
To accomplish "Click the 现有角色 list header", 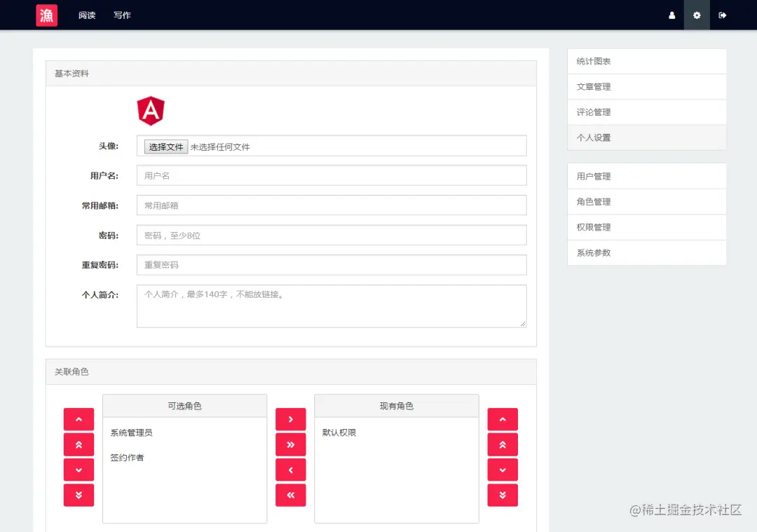I will click(396, 406).
